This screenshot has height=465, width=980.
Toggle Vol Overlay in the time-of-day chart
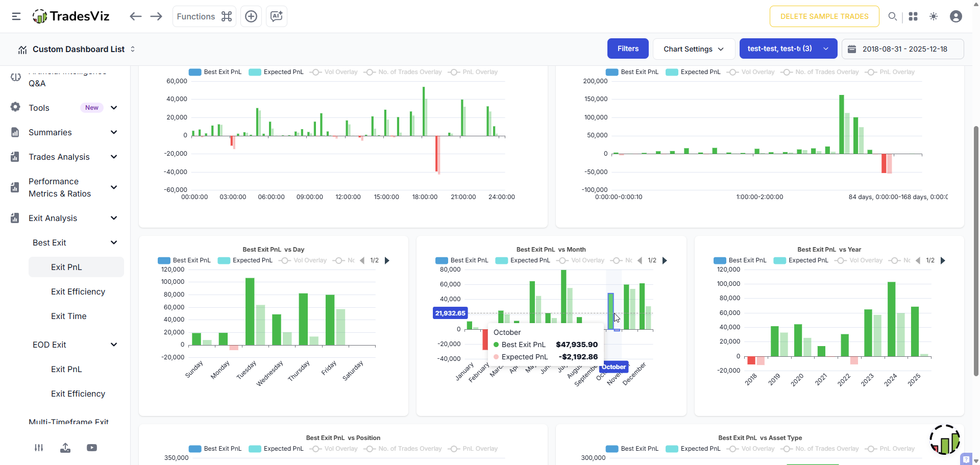[x=334, y=72]
